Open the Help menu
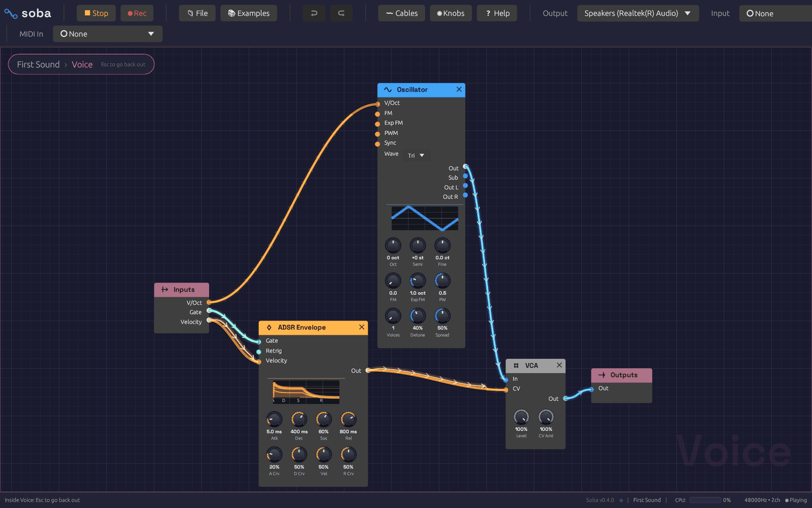Viewport: 812px width, 508px height. click(497, 13)
